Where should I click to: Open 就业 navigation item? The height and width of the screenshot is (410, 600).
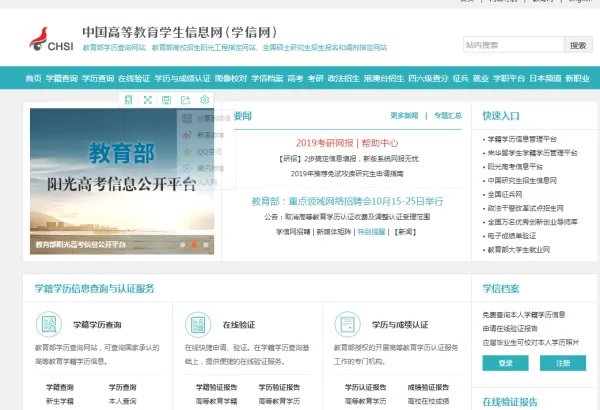pos(481,78)
